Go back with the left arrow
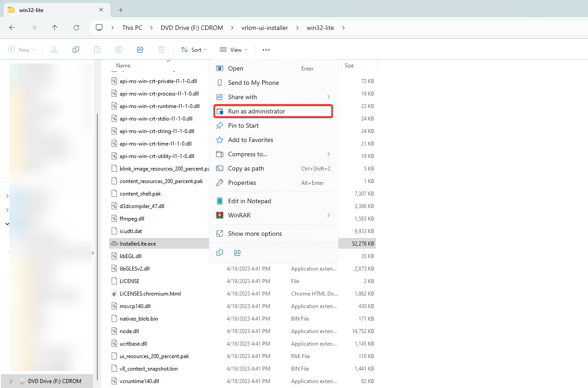Viewport: 588px width, 388px height. [12, 28]
